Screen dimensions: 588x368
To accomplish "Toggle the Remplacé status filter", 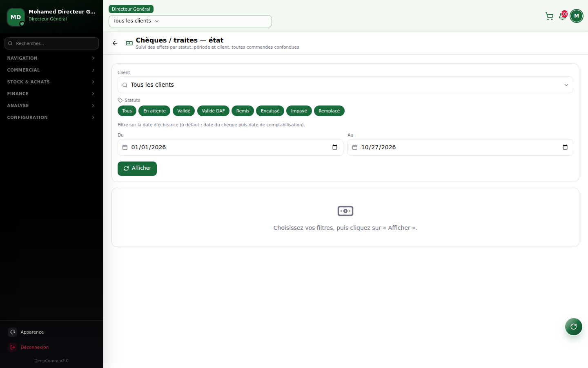I will (x=329, y=111).
